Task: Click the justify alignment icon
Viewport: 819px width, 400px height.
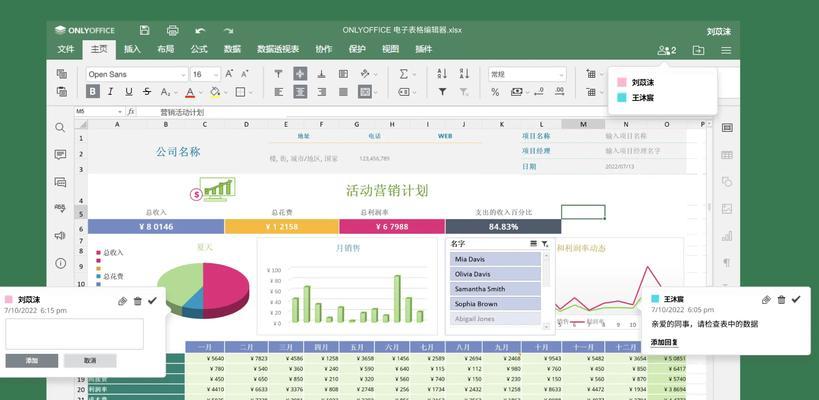Action: click(x=343, y=92)
